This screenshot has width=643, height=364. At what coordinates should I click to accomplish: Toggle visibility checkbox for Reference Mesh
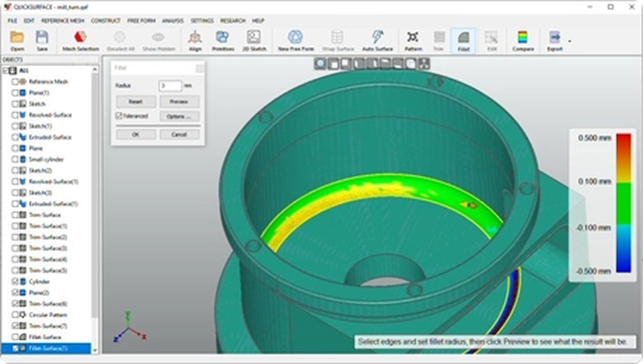click(x=15, y=81)
